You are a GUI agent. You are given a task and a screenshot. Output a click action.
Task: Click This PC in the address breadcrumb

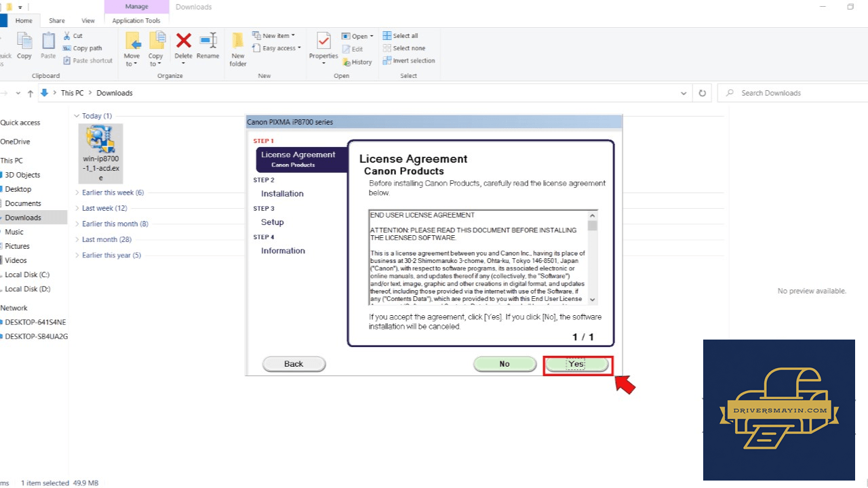coord(73,93)
